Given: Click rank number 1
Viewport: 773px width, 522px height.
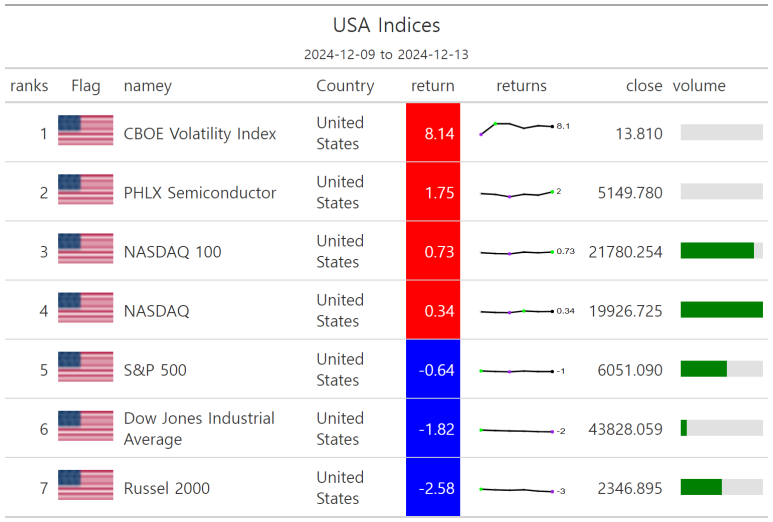Looking at the screenshot, I should pyautogui.click(x=44, y=134).
